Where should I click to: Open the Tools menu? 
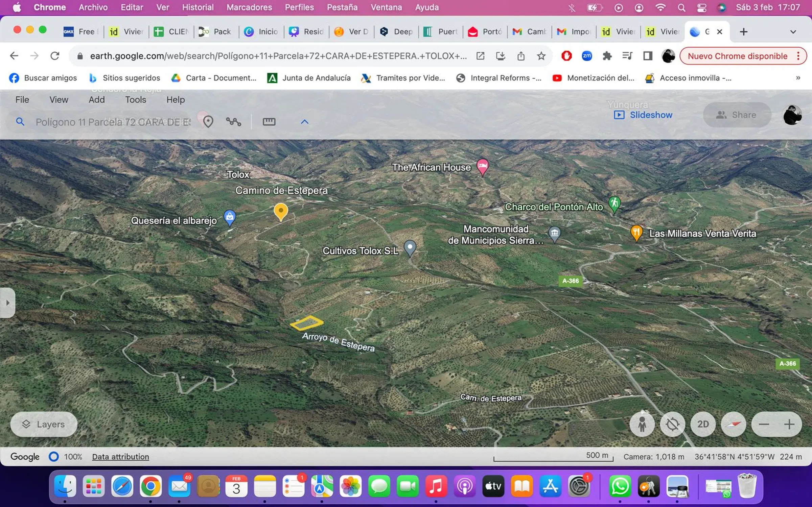point(136,100)
